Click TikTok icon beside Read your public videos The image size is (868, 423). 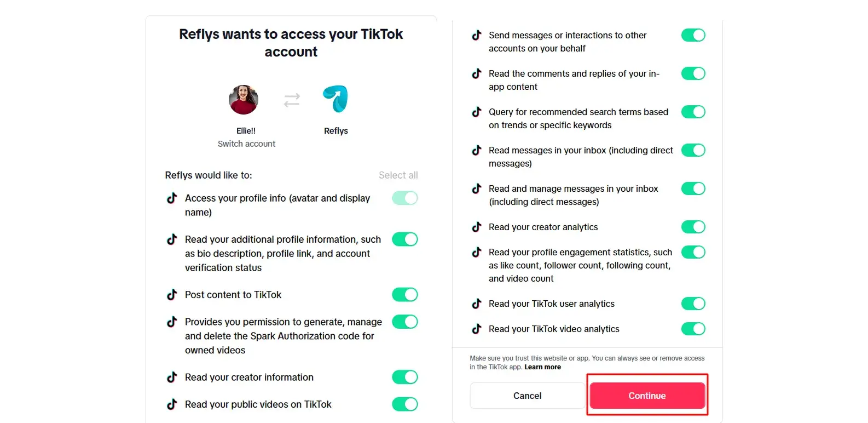click(x=172, y=404)
